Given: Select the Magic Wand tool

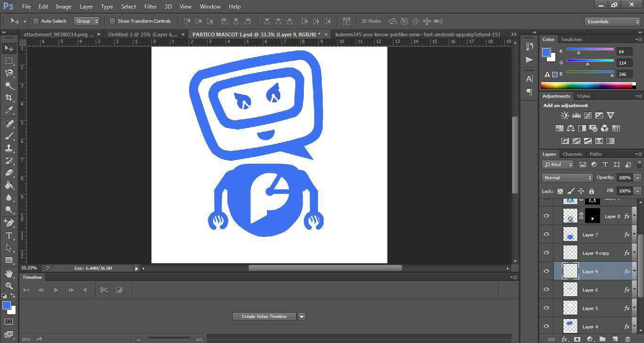Looking at the screenshot, I should point(9,85).
